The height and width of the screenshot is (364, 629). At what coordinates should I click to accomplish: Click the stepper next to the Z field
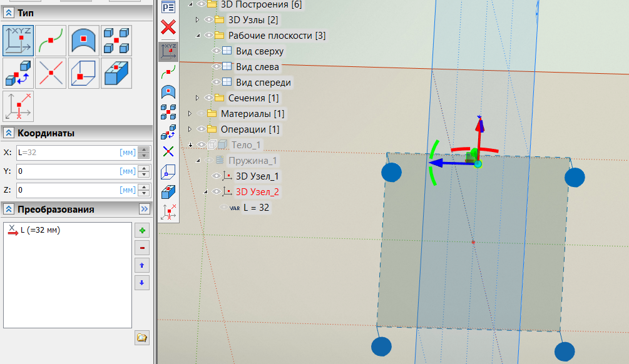(143, 190)
